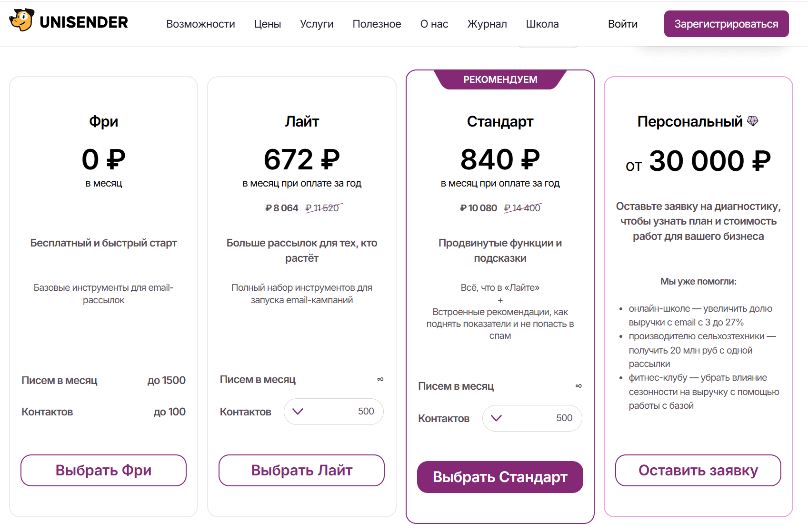Go to the О нас page

[434, 24]
